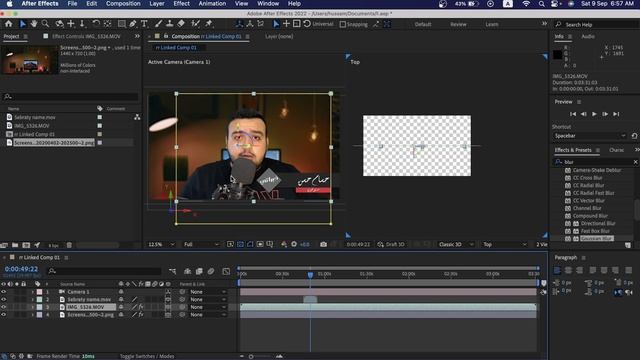Select the Clone Stamp tool
The image size is (640, 360).
coord(169,24)
